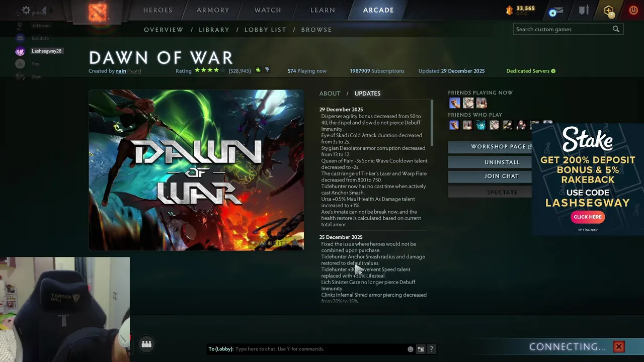Click Lashsegway28 name in friends list
Image resolution: width=644 pixels, height=362 pixels.
coord(46,51)
